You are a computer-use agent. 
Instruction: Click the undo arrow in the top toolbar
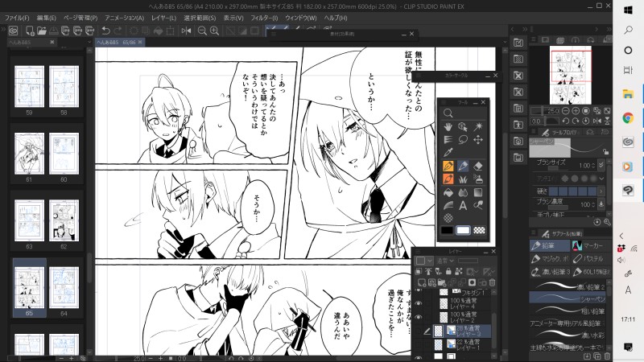(x=105, y=31)
